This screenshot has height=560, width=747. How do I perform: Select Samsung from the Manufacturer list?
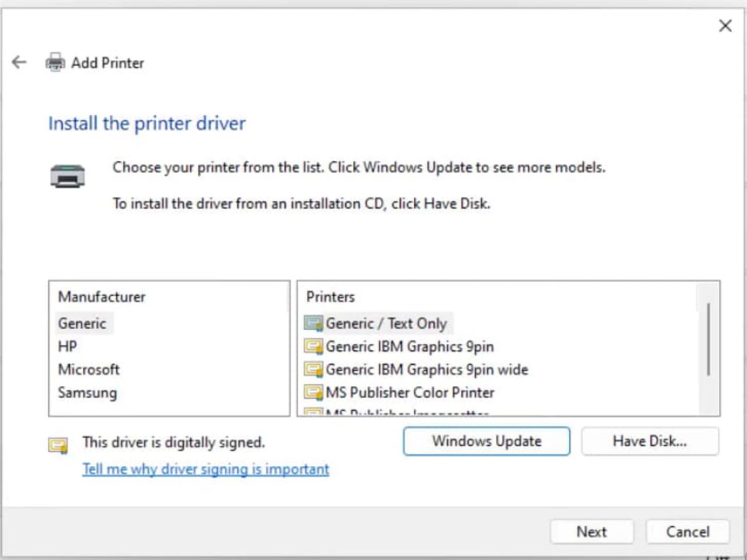[88, 393]
